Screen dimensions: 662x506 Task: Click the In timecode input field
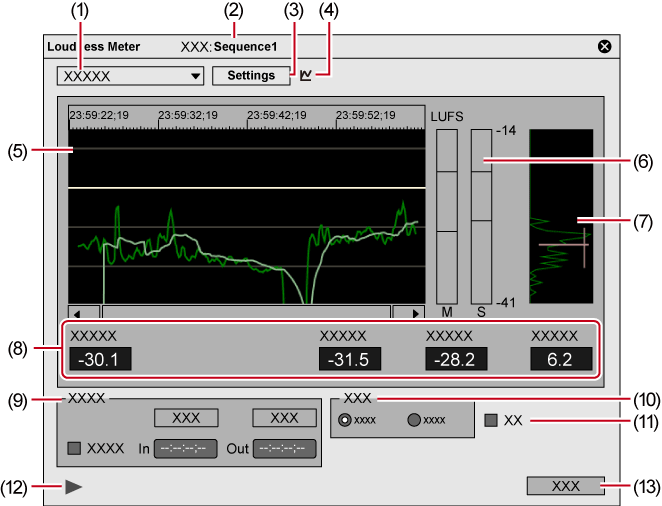(186, 449)
